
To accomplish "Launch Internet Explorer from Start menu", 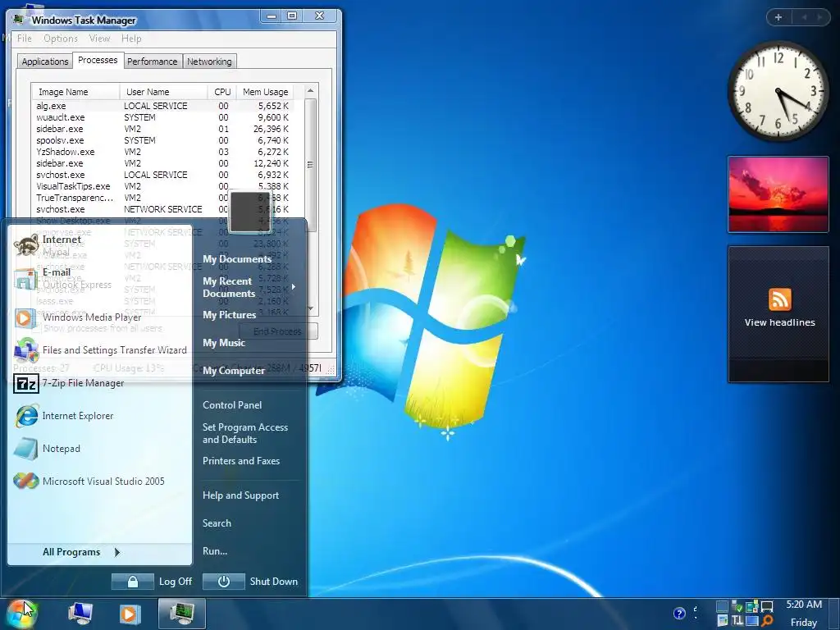I will [x=63, y=416].
